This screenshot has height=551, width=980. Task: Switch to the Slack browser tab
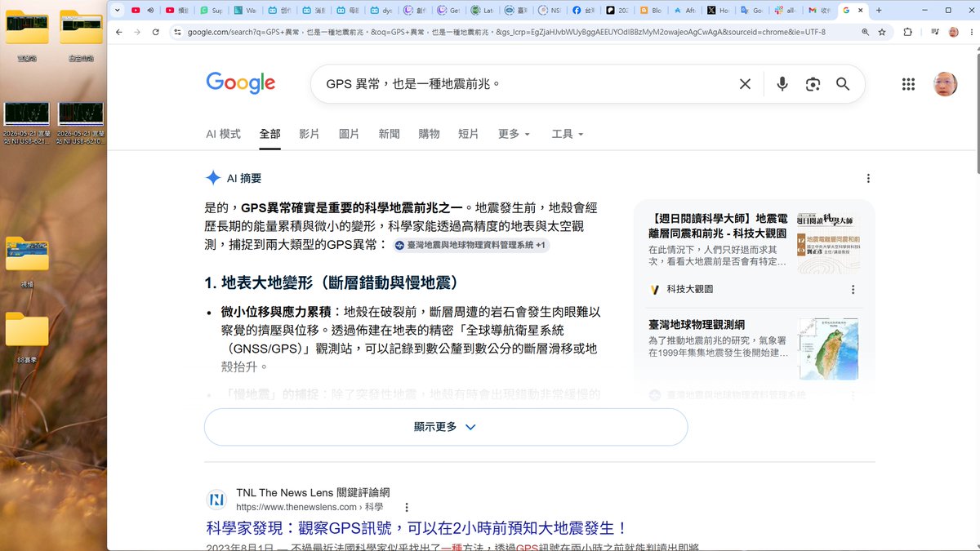[786, 11]
